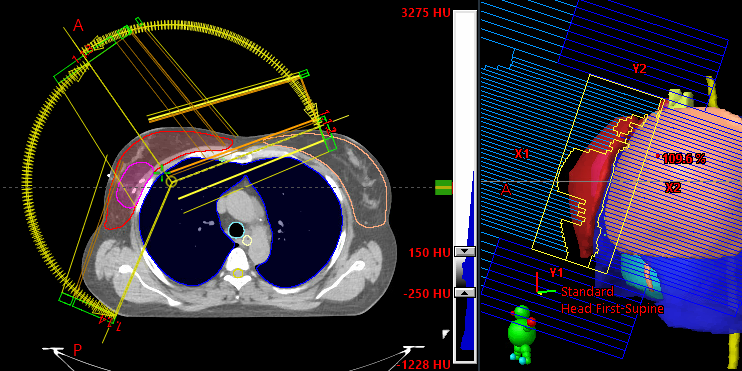
Task: Select the 109.6 % dose maximum label
Action: point(684,159)
